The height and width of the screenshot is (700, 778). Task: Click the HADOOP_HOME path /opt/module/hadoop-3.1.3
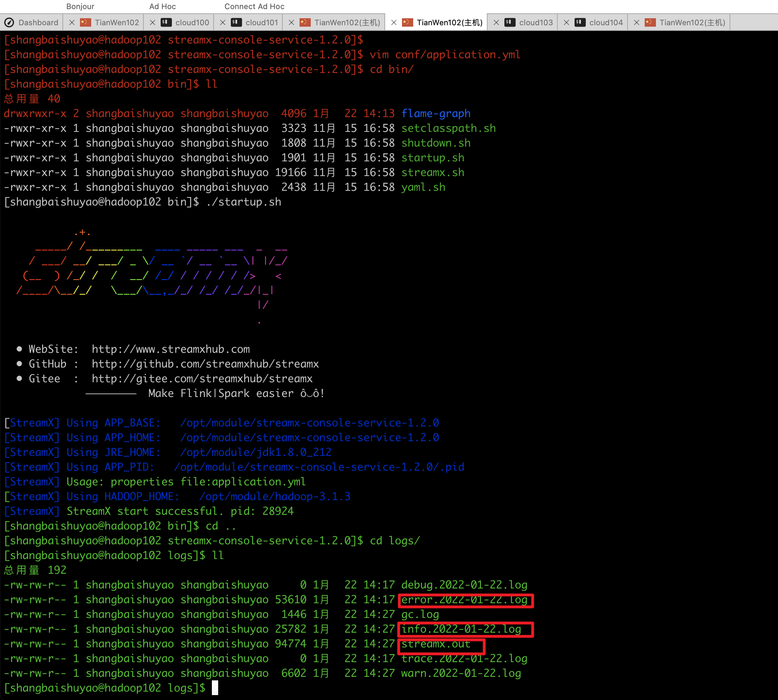275,496
